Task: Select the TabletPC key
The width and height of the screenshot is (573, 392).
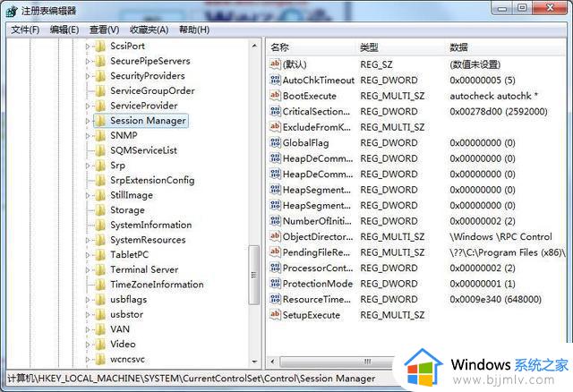Action: (x=129, y=255)
